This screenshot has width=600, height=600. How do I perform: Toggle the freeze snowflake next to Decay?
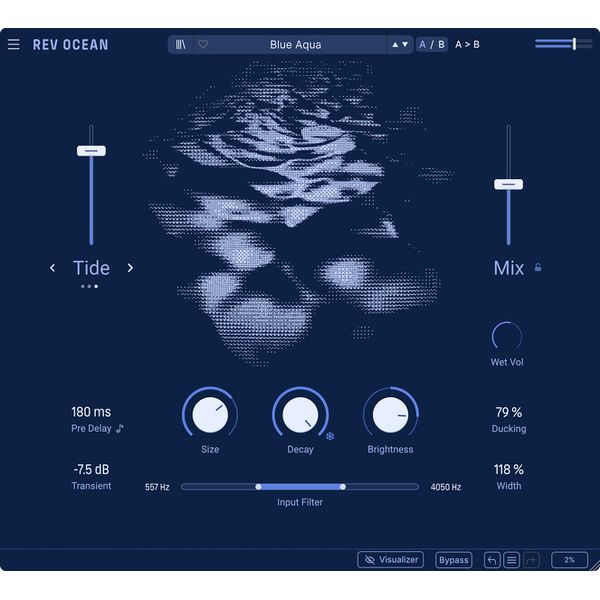pos(330,436)
